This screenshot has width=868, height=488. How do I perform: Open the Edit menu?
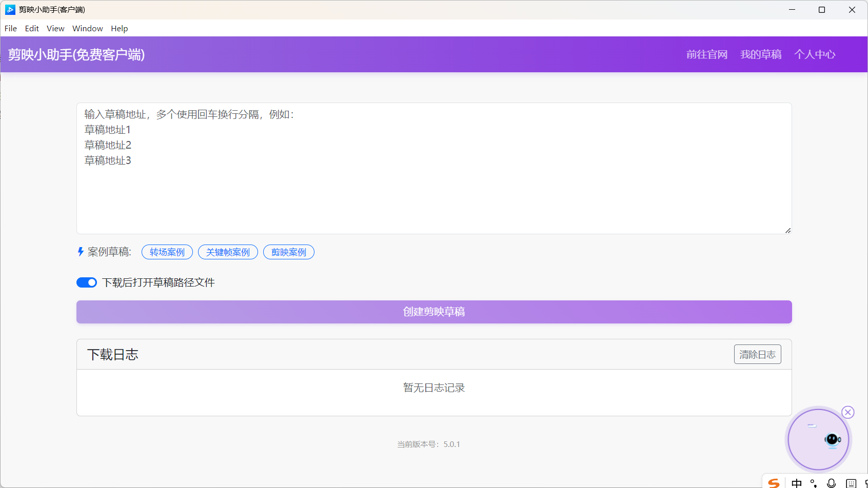point(32,29)
